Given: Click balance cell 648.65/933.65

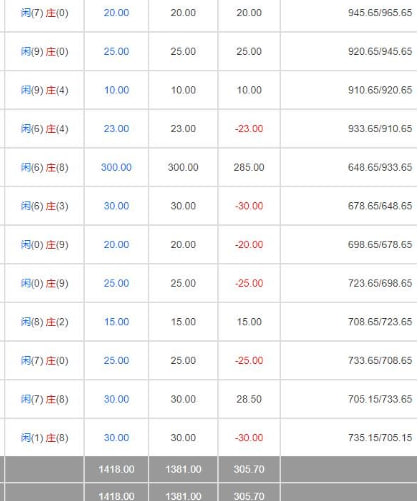Looking at the screenshot, I should (380, 167).
